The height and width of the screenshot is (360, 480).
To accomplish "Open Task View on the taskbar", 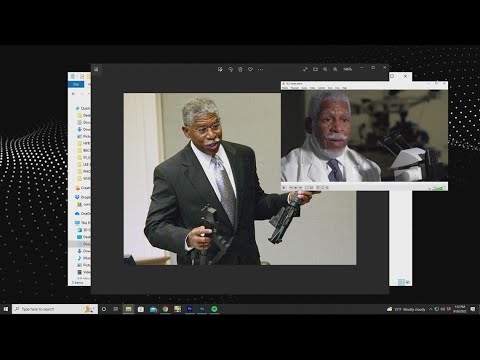I will coord(116,309).
